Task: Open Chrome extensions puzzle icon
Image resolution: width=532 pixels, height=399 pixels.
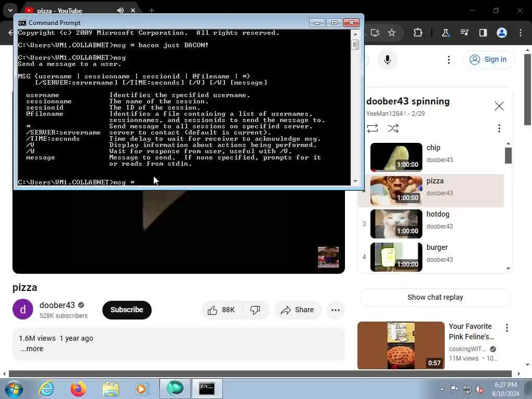Action: (418, 33)
